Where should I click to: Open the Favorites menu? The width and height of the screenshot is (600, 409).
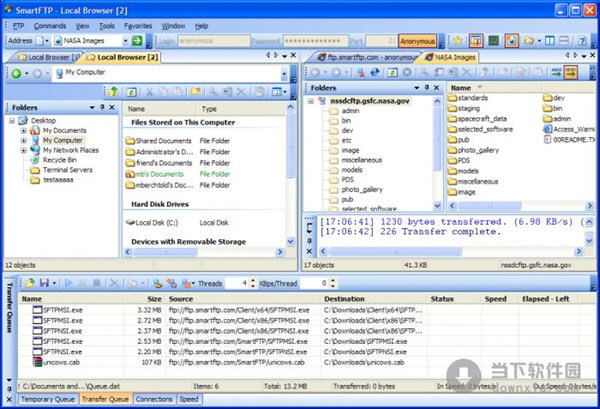(140, 24)
